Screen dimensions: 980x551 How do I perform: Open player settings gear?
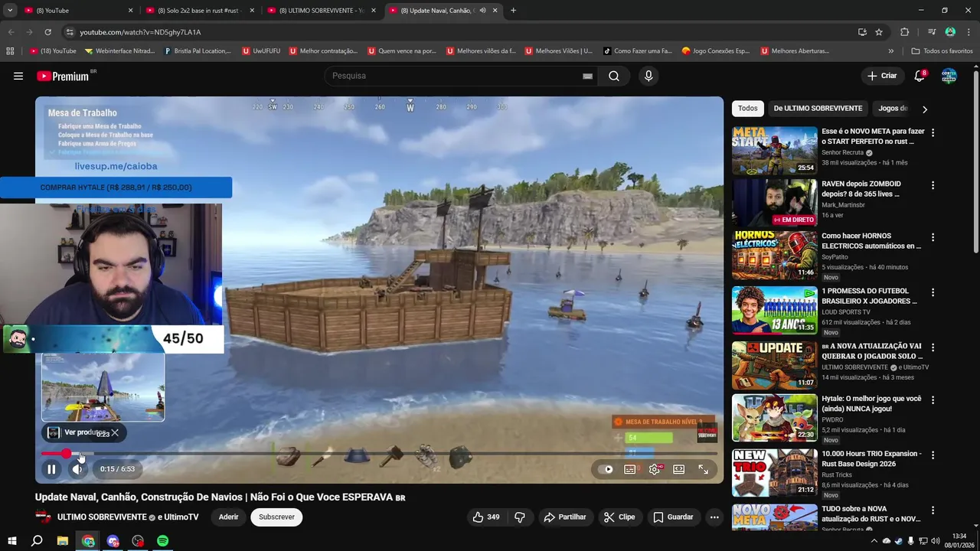655,469
